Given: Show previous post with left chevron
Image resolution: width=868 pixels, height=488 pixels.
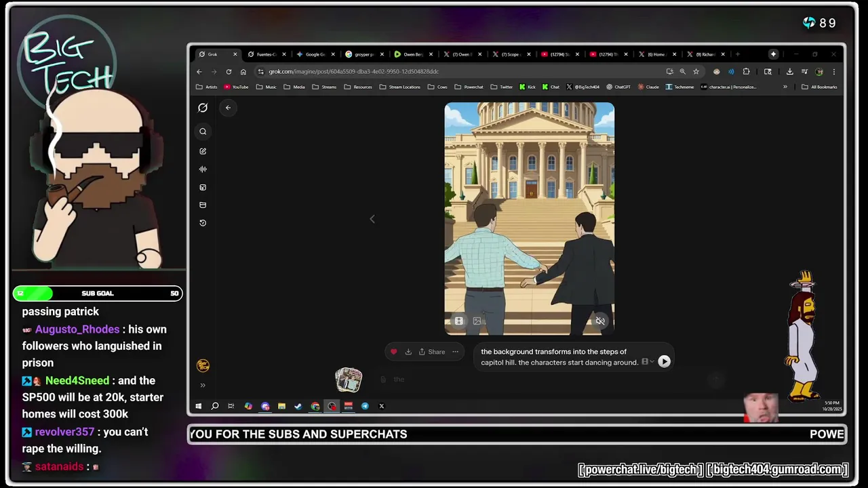Looking at the screenshot, I should tap(372, 219).
